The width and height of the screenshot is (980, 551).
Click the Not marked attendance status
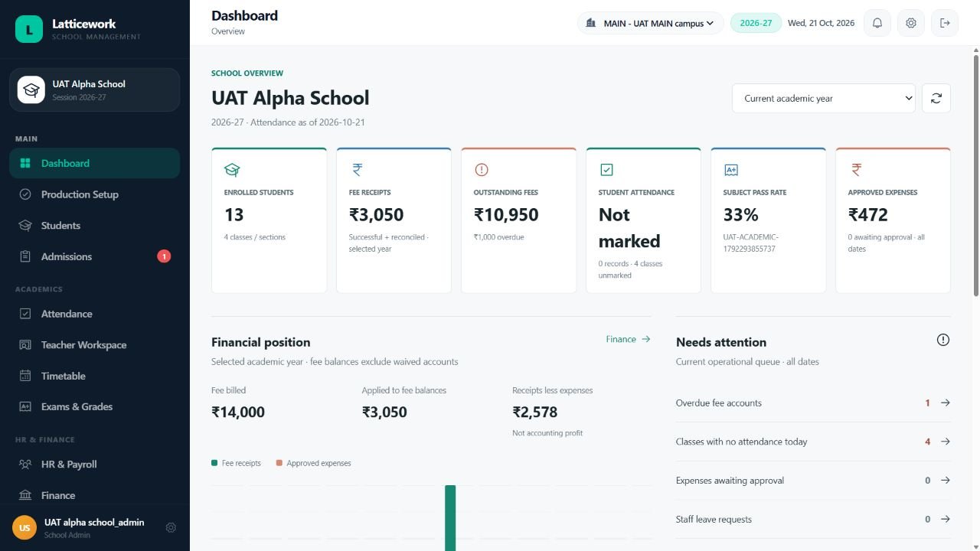(629, 228)
